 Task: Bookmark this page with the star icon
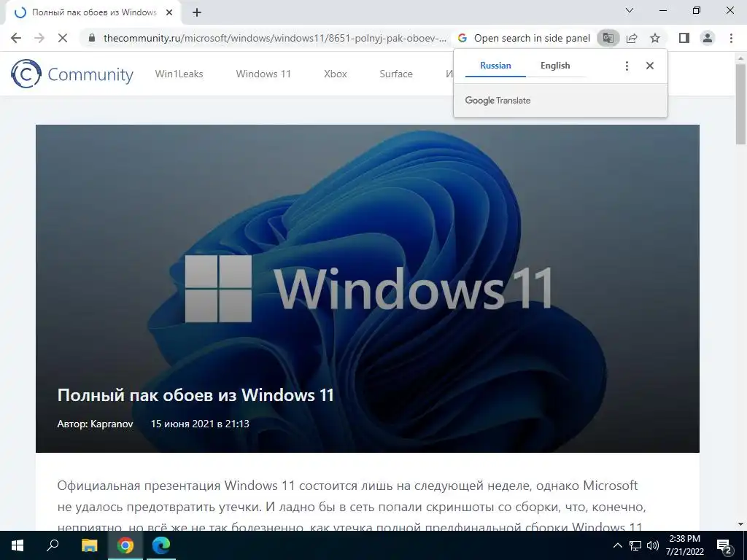[x=655, y=38]
